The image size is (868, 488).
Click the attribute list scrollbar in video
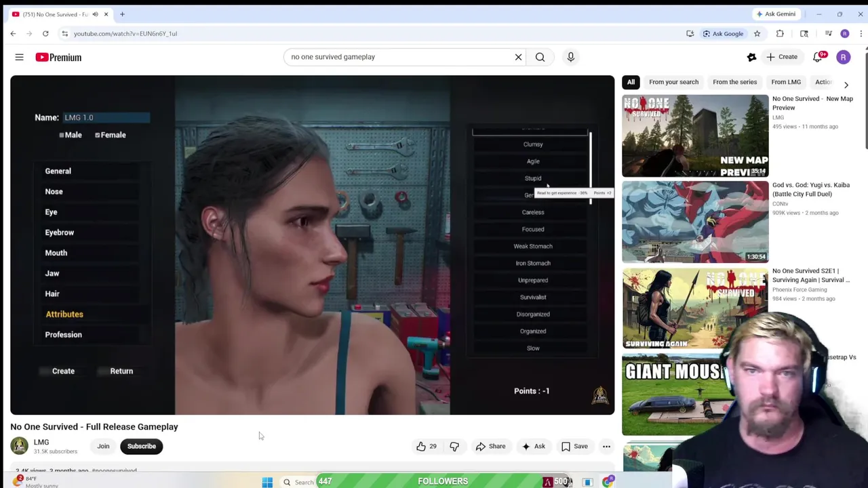click(x=591, y=168)
